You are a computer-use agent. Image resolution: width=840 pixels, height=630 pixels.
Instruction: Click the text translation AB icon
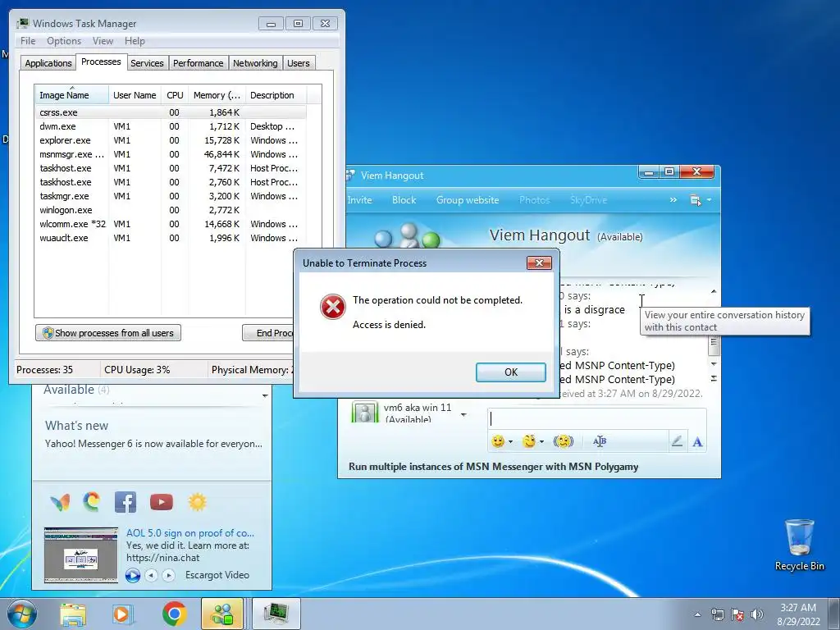(600, 441)
